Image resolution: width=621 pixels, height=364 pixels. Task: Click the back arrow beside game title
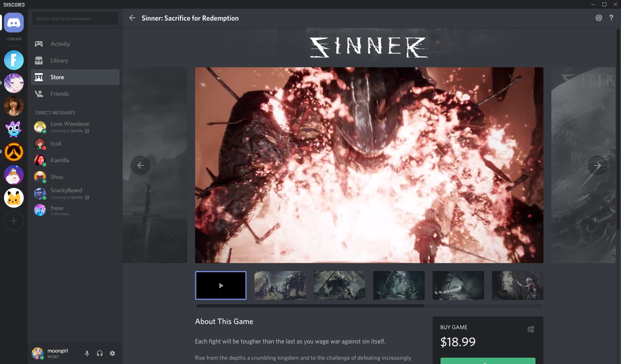(132, 18)
